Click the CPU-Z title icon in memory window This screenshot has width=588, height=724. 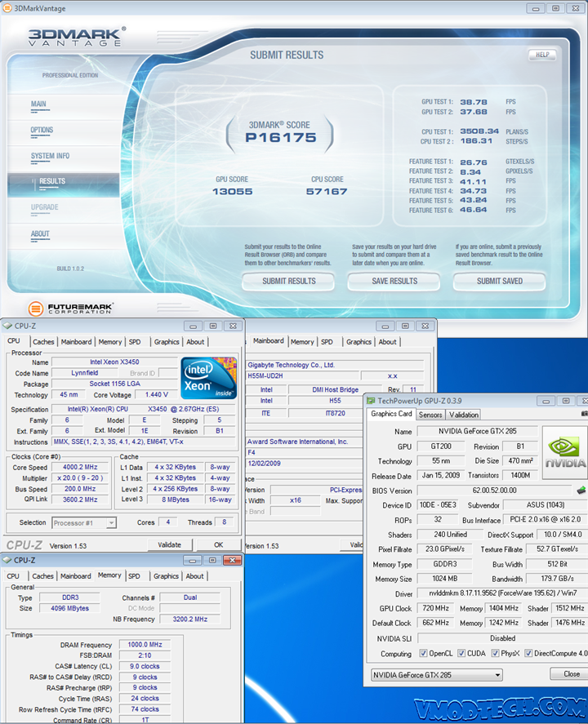(7, 560)
